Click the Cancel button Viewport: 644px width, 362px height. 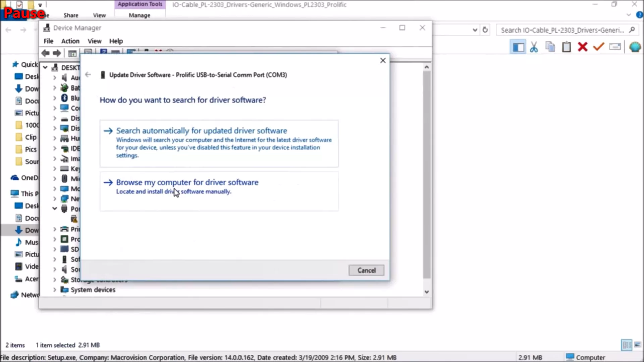[366, 270]
